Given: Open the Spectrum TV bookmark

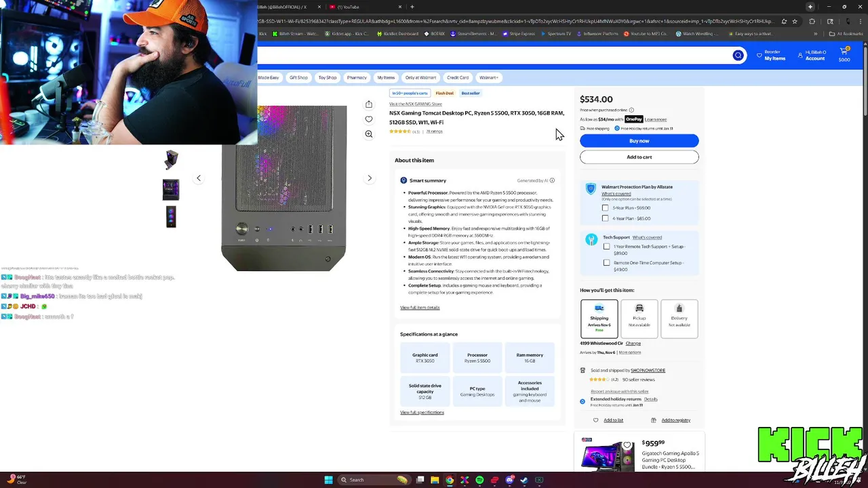Looking at the screenshot, I should pos(556,34).
